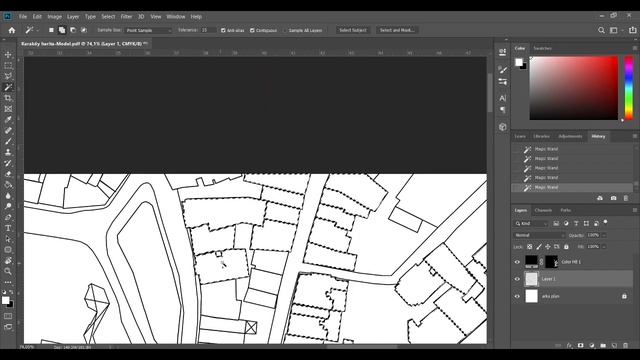Switch to the Swatches tab

542,48
